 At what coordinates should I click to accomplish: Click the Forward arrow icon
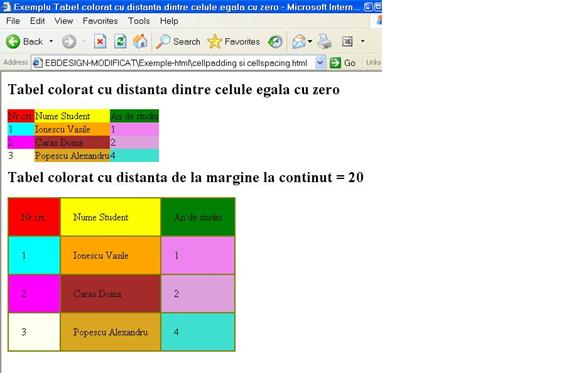click(x=69, y=42)
